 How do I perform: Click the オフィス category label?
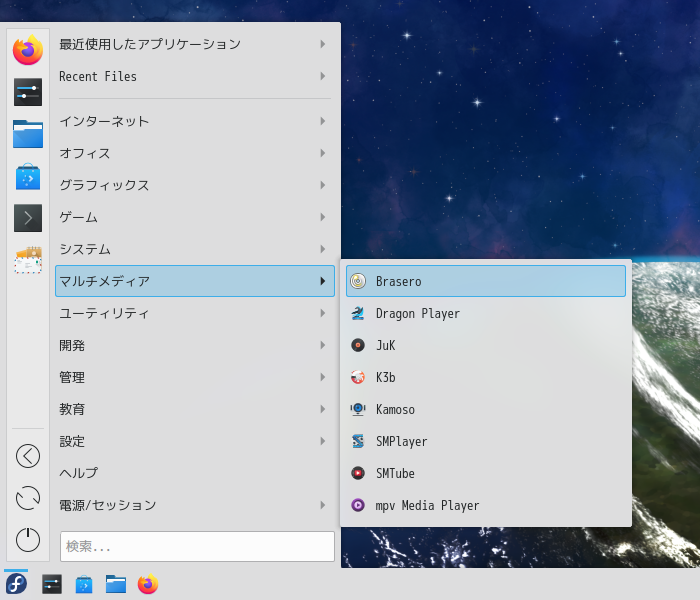coord(85,153)
